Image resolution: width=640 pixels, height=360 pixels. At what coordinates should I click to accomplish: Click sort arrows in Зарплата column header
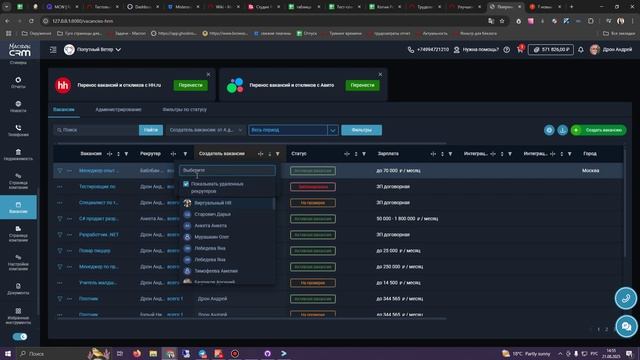442,154
